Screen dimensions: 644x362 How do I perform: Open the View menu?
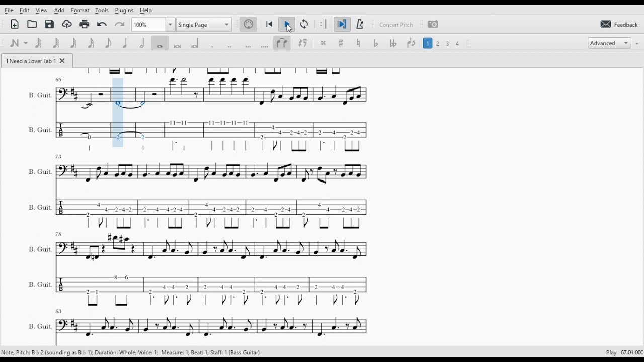(42, 10)
